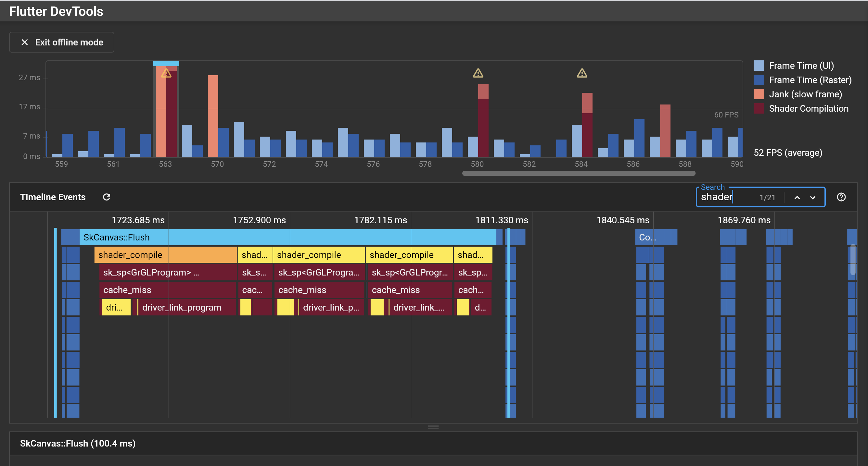The width and height of the screenshot is (868, 466).
Task: Go to next search match arrow
Action: click(x=812, y=198)
